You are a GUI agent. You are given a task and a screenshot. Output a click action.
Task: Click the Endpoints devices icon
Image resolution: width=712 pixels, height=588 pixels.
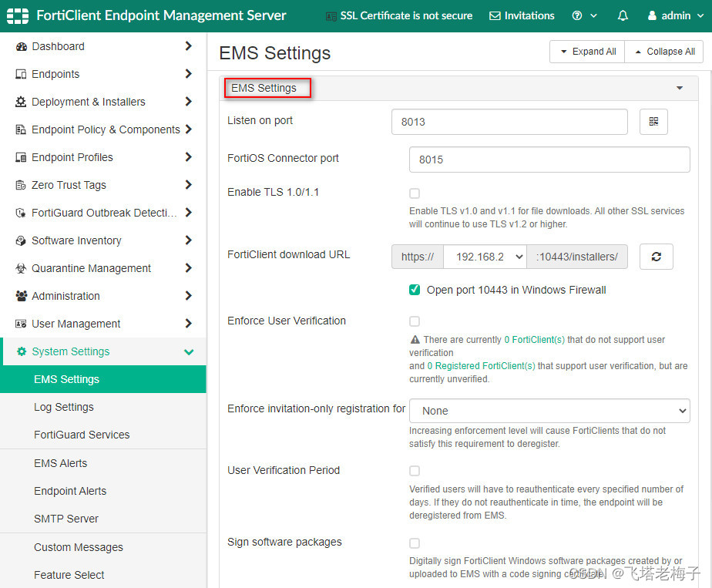tap(21, 74)
